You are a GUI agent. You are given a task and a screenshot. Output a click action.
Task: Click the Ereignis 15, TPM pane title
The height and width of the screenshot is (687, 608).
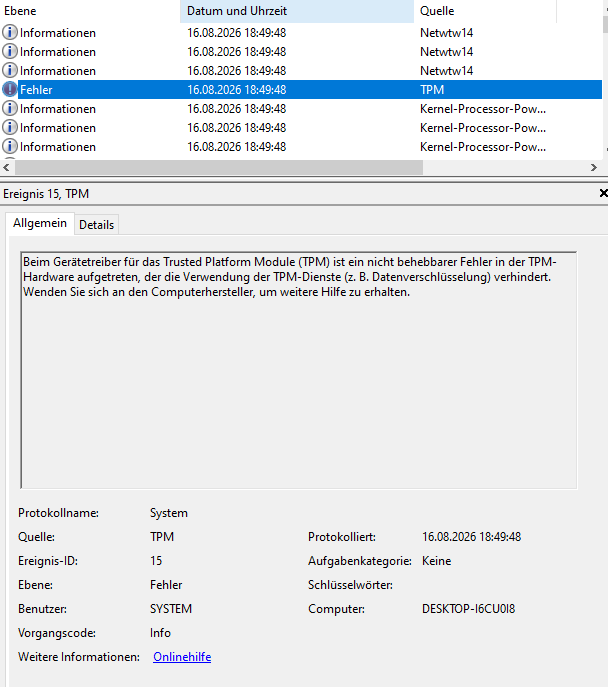click(x=46, y=194)
